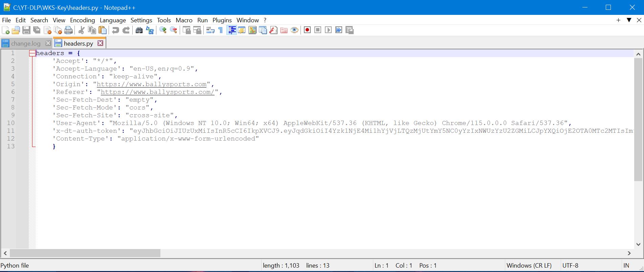Save the current file using the toolbar
The width and height of the screenshot is (644, 272).
pos(26,30)
